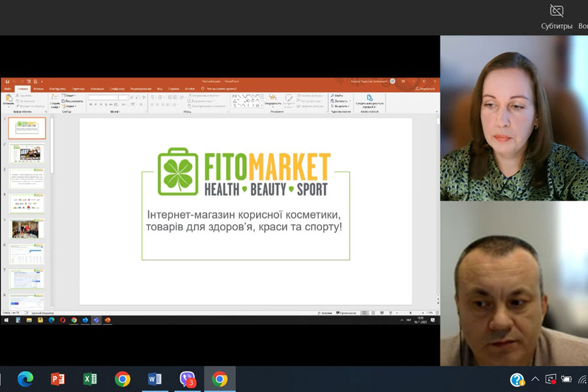This screenshot has width=588, height=392.
Task: Select slide 3 thumbnail with text
Action: [27, 178]
